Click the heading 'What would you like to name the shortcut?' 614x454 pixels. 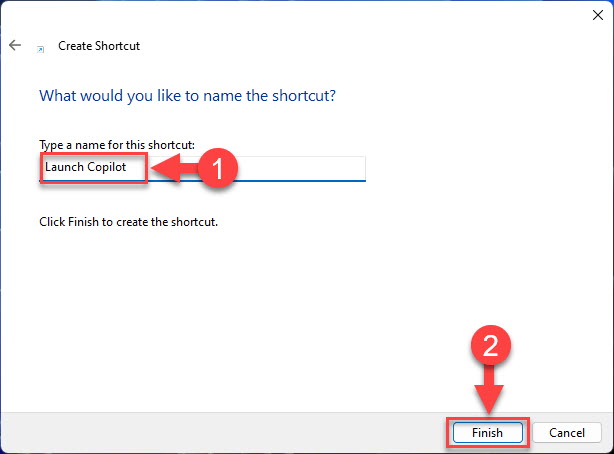(187, 96)
